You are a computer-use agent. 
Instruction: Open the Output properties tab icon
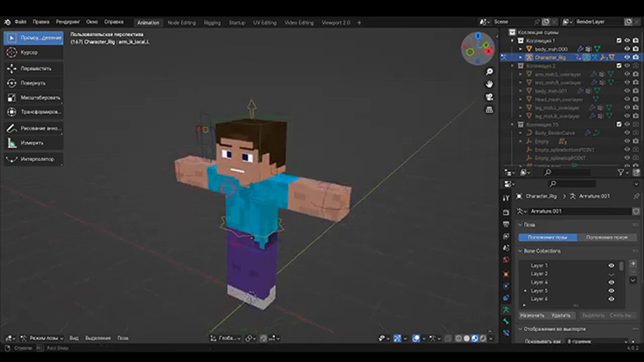[506, 224]
